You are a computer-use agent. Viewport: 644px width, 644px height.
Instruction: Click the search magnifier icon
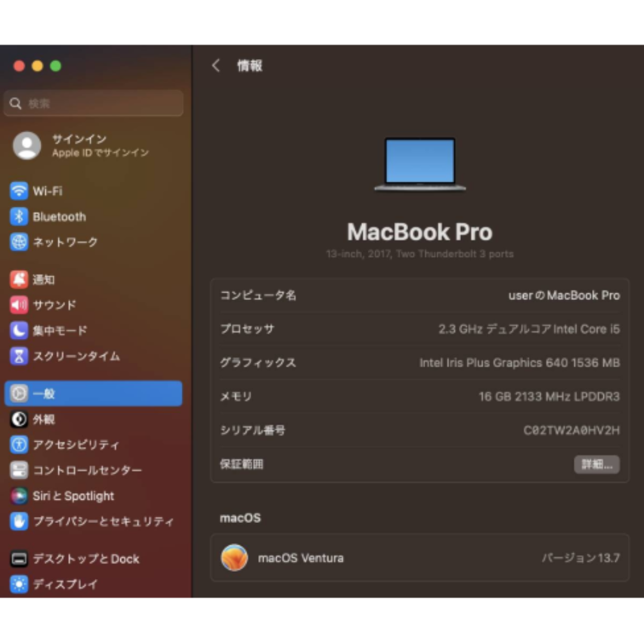(16, 104)
